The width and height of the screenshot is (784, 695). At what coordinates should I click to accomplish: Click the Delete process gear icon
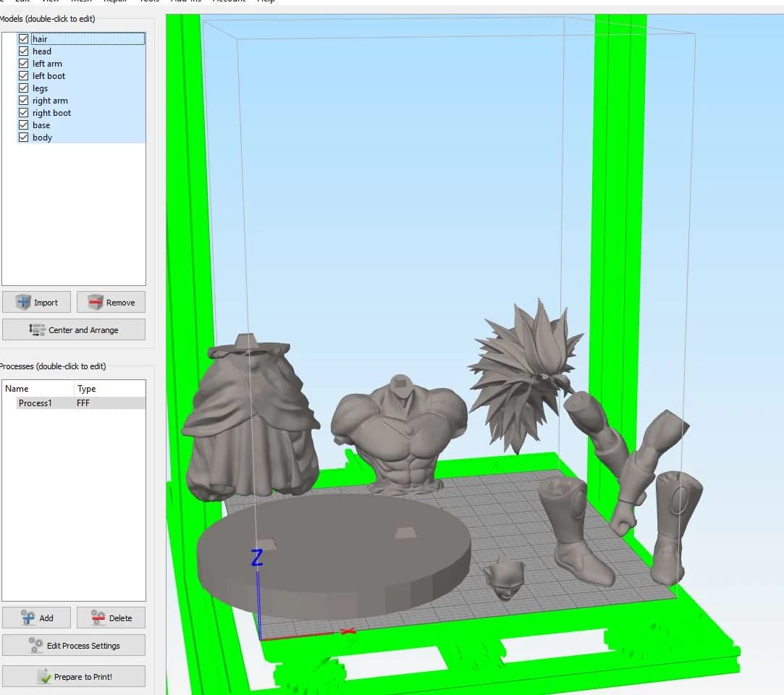(x=98, y=618)
